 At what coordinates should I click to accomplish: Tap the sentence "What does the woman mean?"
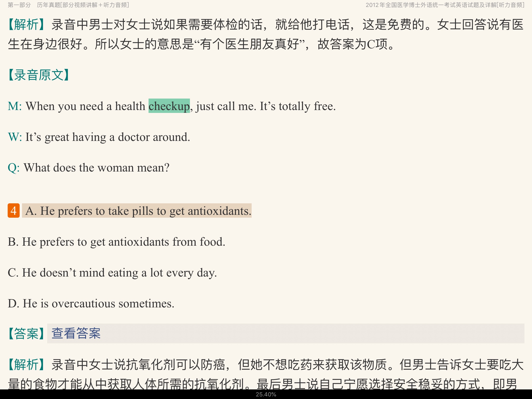pyautogui.click(x=96, y=168)
